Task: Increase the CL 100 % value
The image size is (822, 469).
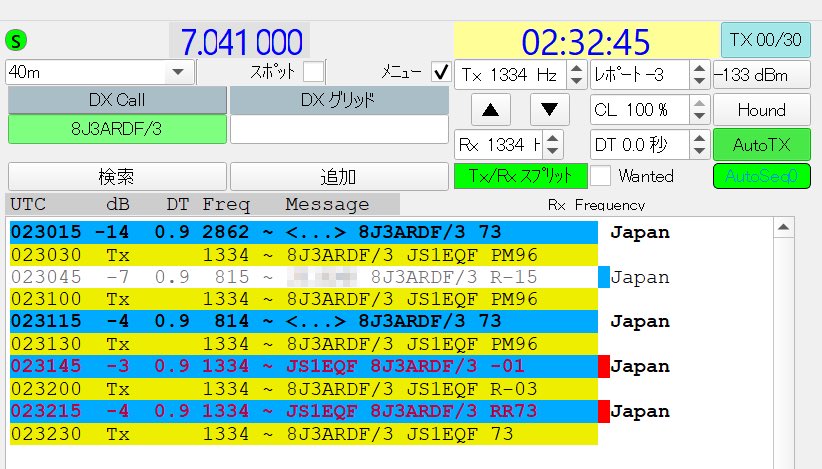Action: tap(699, 104)
